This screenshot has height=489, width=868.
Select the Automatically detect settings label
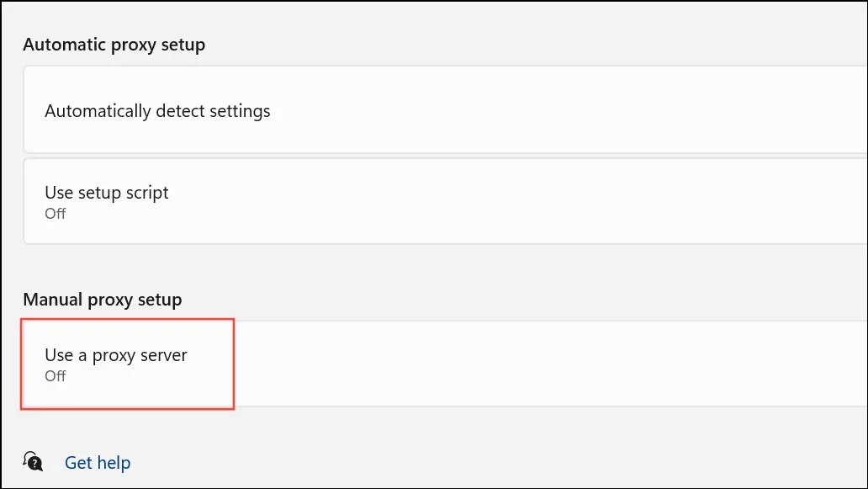click(157, 111)
